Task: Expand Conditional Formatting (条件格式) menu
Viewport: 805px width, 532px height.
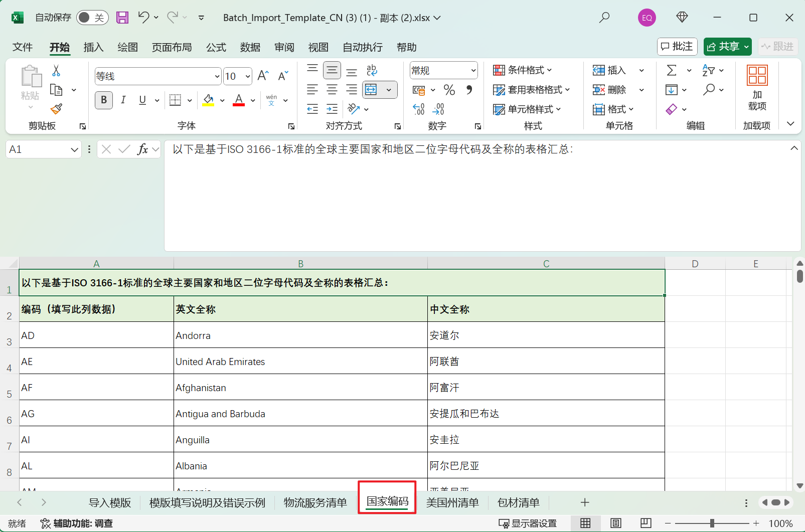Action: point(523,70)
